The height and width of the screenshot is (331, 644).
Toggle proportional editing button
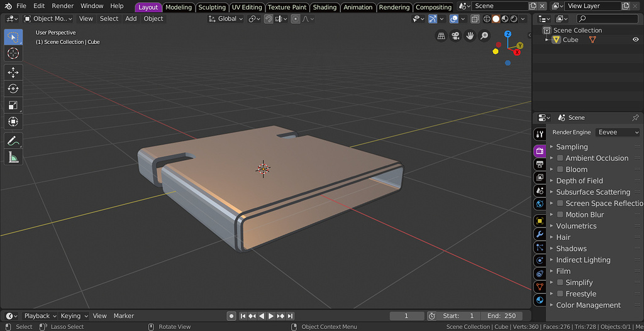tap(296, 19)
